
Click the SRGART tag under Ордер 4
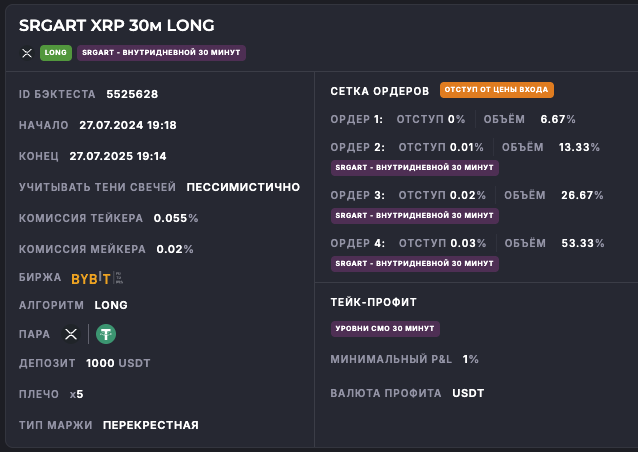point(414,263)
